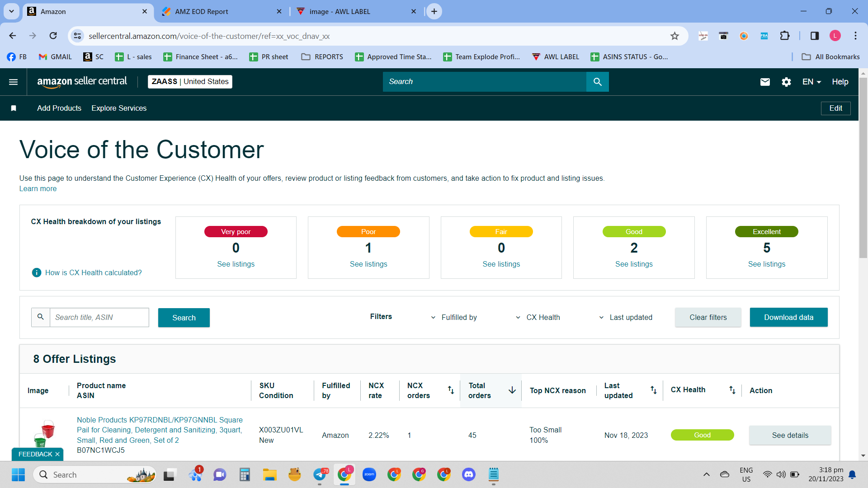868x488 pixels.
Task: Click the bookmark flag icon in navigation bar
Action: pyautogui.click(x=14, y=108)
